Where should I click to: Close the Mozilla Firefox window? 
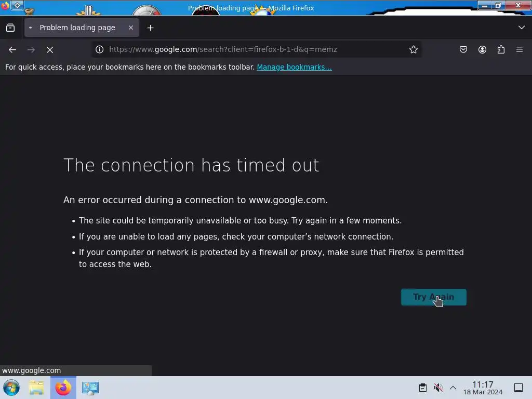[x=518, y=5]
